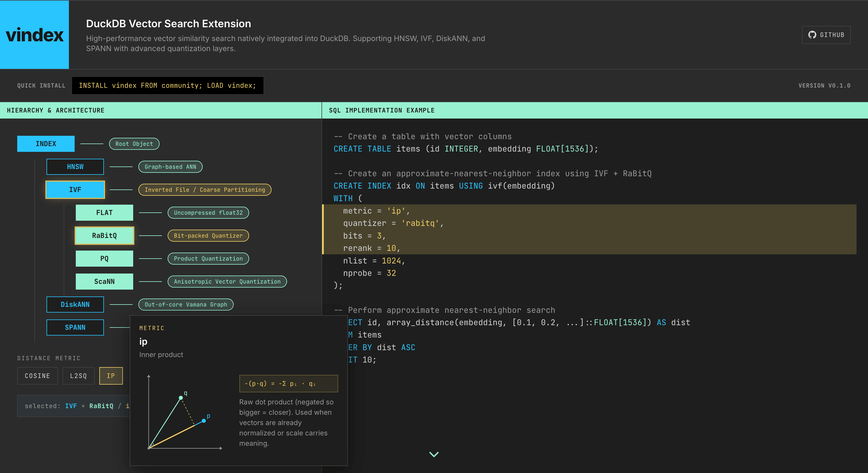Expand the INDEX root object node
The image size is (868, 473).
pos(46,144)
